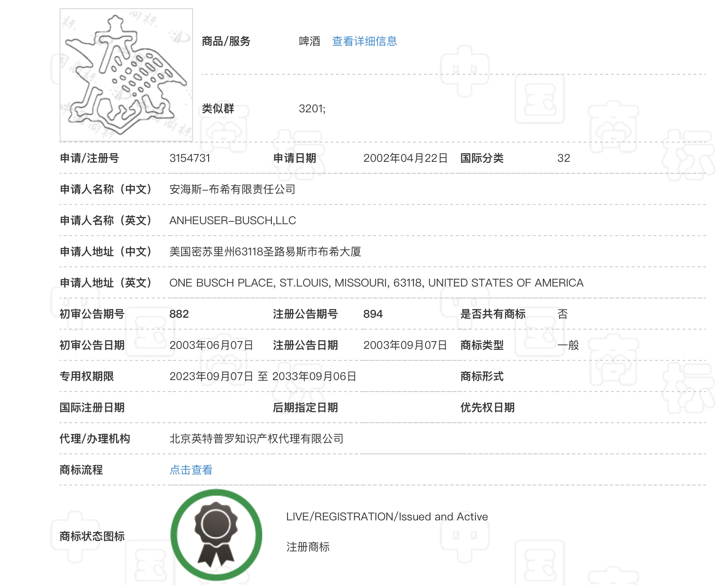
Task: Click the 商标形式 label
Action: (x=482, y=376)
